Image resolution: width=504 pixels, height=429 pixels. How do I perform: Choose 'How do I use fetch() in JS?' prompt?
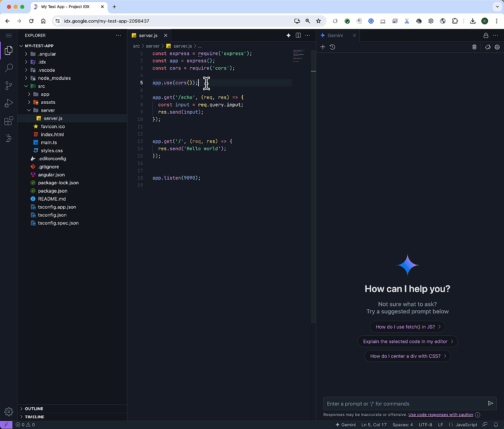click(408, 327)
